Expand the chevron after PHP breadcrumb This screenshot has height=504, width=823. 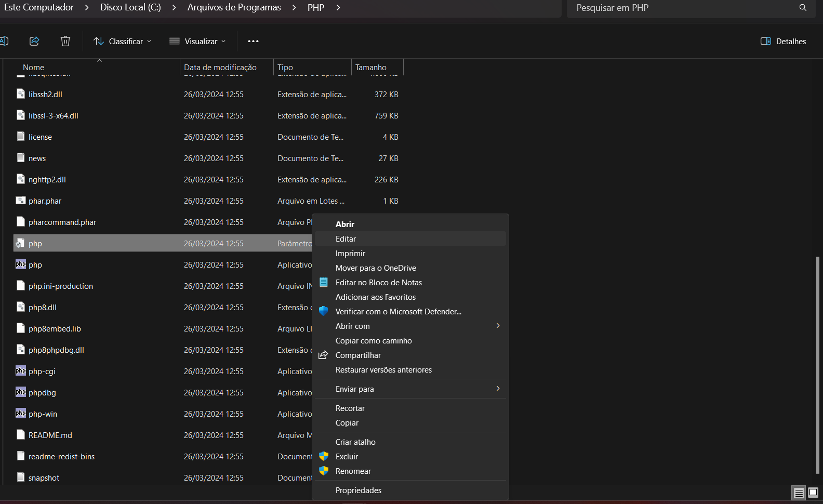pos(338,8)
